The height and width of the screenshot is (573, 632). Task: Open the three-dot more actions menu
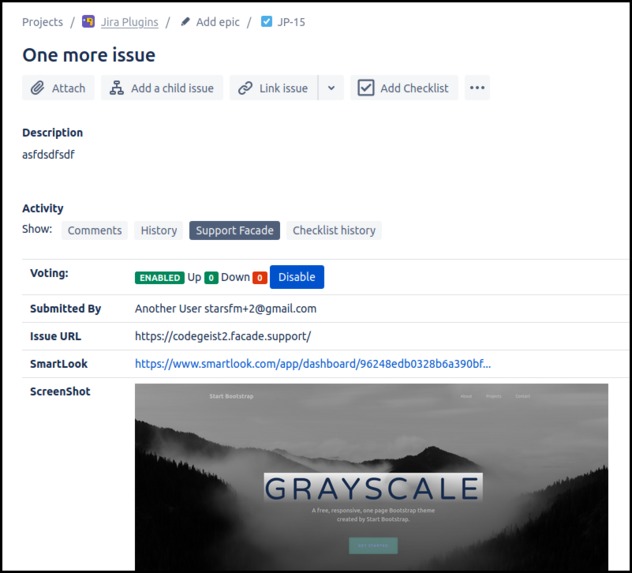coord(477,87)
